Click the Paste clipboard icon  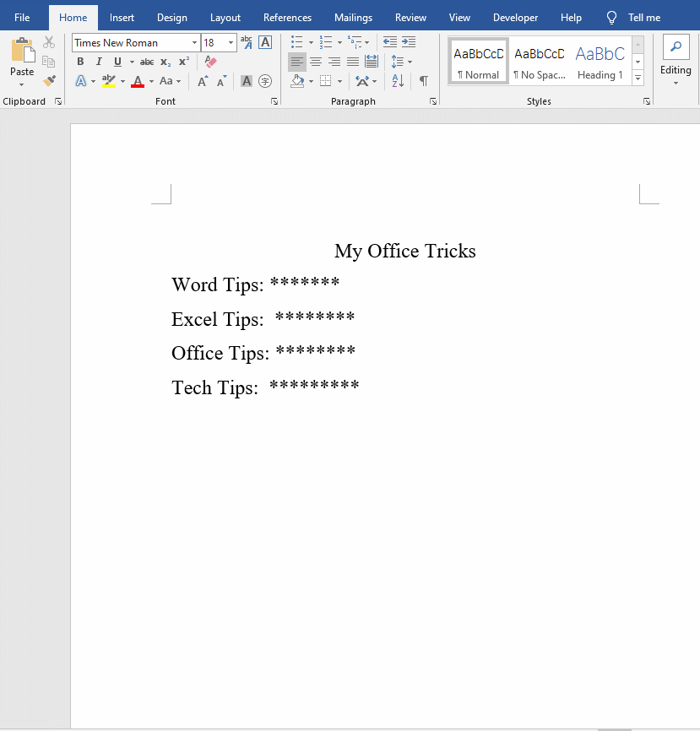[23, 51]
